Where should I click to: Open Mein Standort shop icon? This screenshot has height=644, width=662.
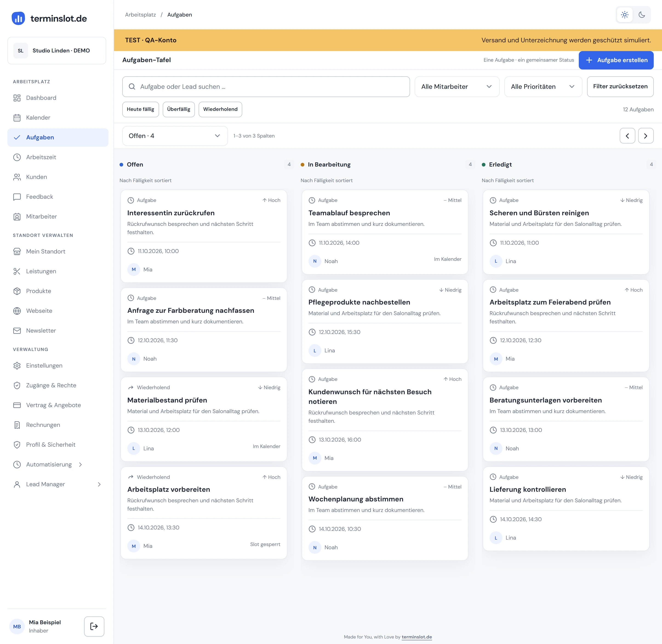click(17, 252)
